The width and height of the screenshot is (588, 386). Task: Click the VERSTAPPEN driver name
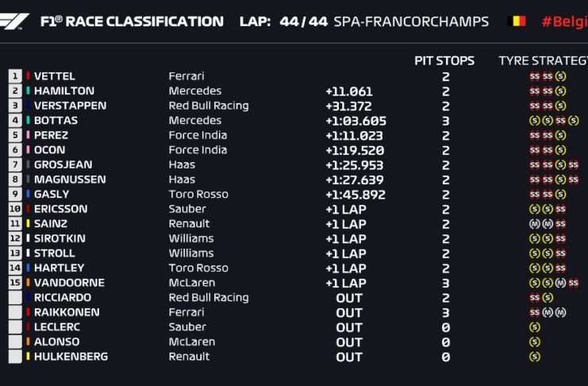[x=70, y=106]
